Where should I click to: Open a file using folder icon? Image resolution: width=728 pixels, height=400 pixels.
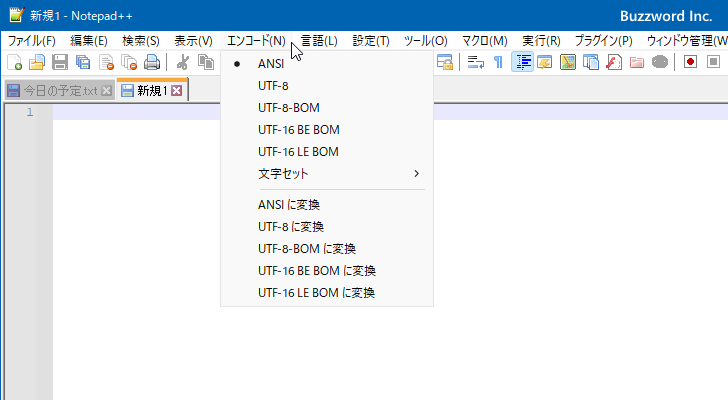tap(37, 62)
